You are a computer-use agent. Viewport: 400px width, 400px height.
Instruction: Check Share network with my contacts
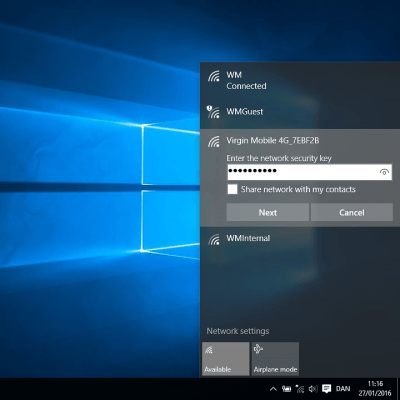(232, 190)
